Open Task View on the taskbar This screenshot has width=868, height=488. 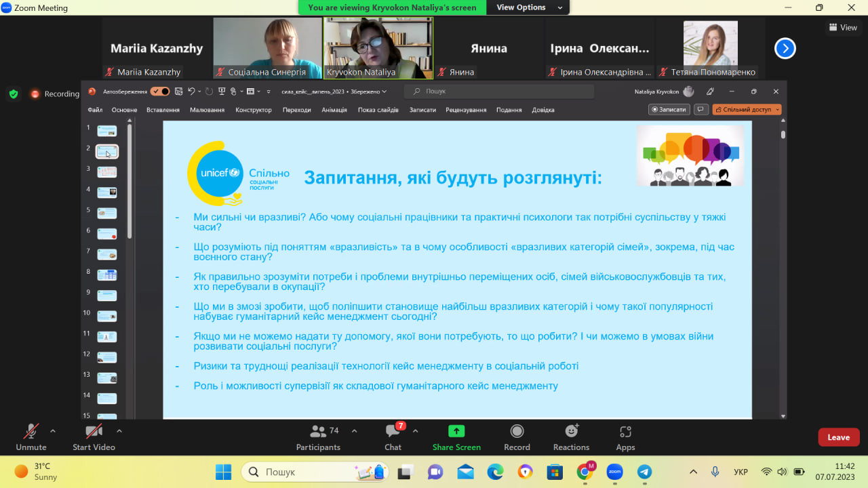click(x=405, y=472)
